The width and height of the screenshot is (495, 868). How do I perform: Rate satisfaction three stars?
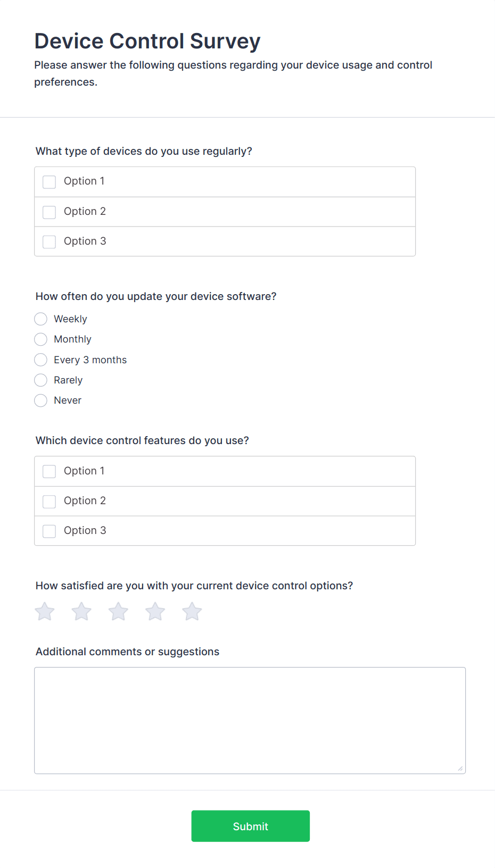pos(118,612)
